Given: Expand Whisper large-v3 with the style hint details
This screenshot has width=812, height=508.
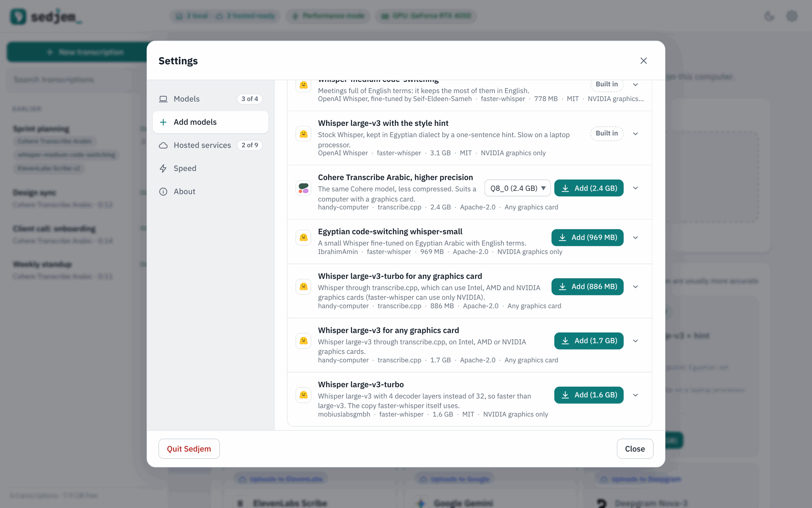Looking at the screenshot, I should (635, 134).
